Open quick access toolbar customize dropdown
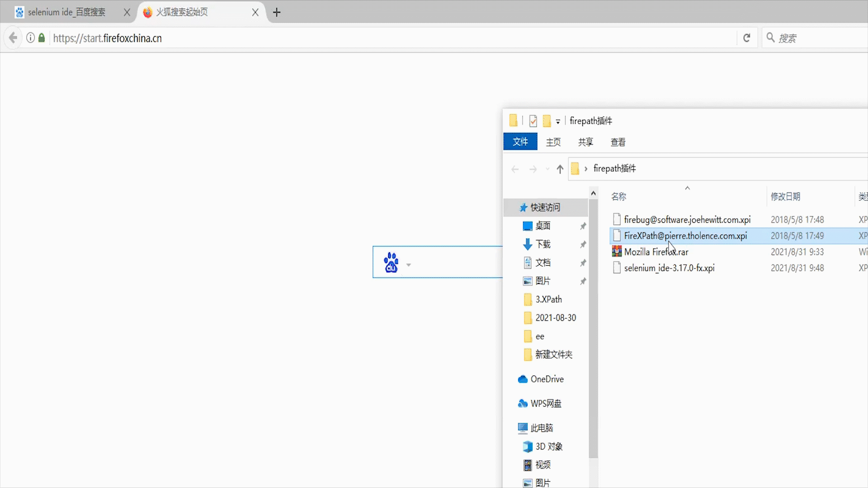The height and width of the screenshot is (488, 868). (x=558, y=122)
